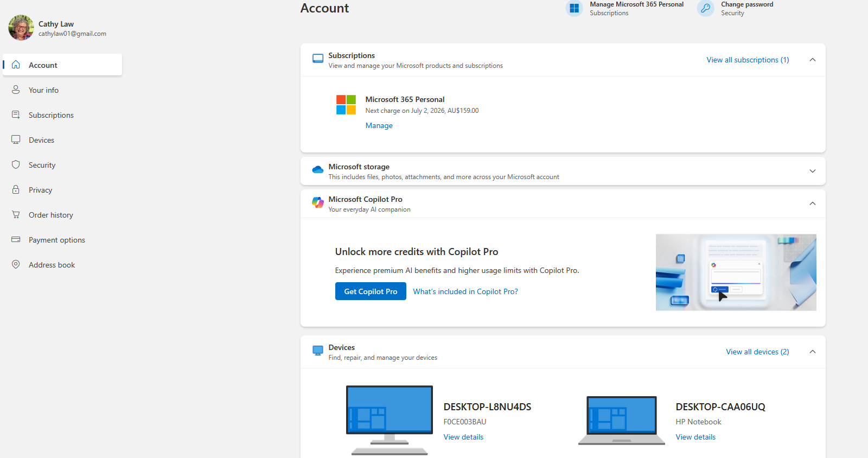Open Privacy in the sidebar
This screenshot has width=868, height=458.
coord(62,190)
